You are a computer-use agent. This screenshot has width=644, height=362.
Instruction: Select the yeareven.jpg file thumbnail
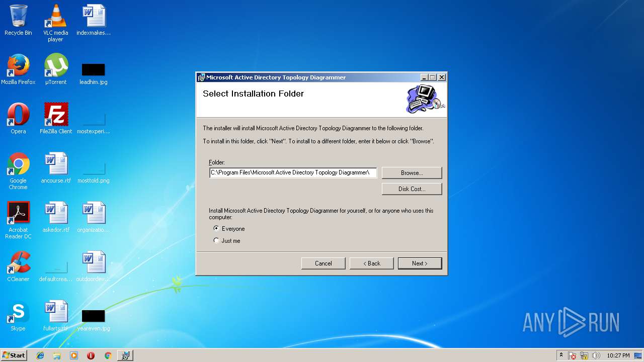click(94, 320)
